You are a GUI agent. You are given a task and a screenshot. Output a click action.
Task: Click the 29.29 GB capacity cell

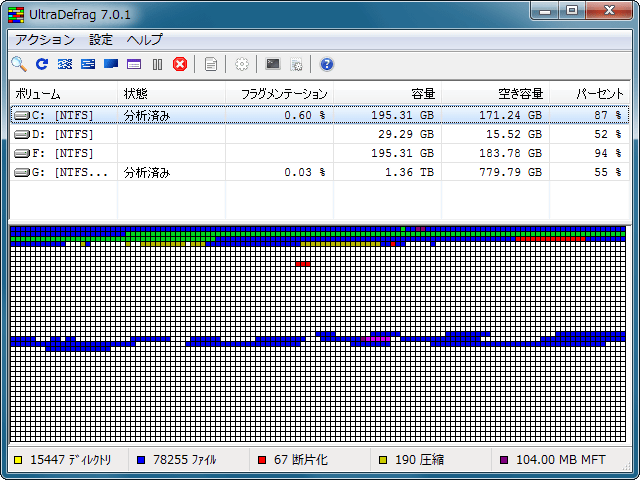(406, 134)
